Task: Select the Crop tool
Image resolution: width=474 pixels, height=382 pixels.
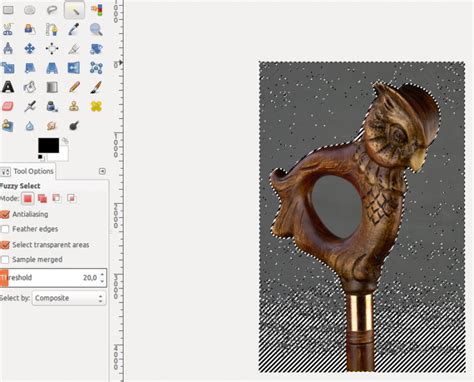Action: [74, 49]
